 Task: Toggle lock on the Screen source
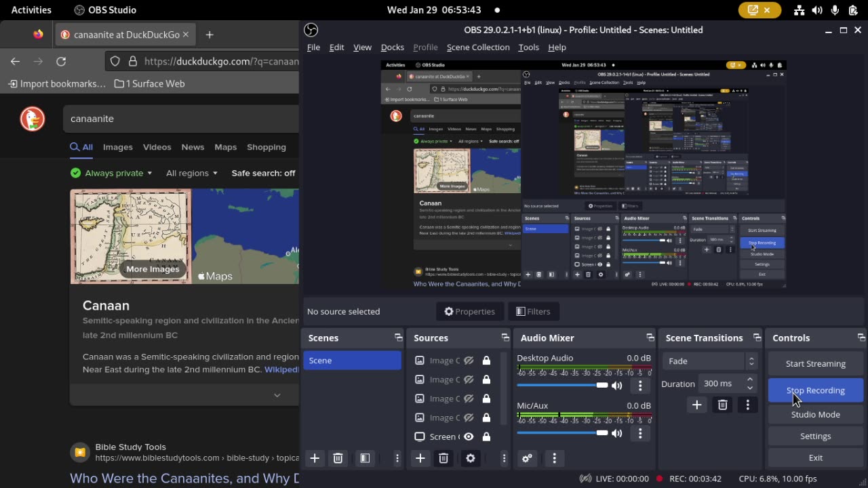coord(486,436)
